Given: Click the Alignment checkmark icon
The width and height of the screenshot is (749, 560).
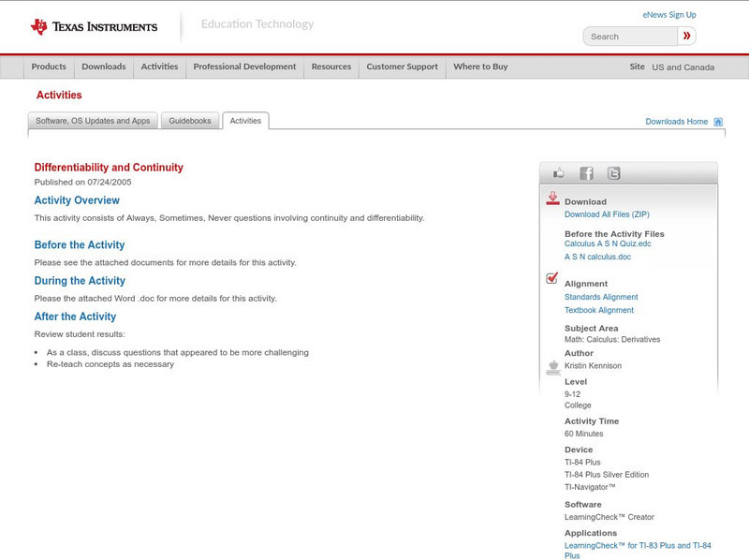Looking at the screenshot, I should click(551, 277).
